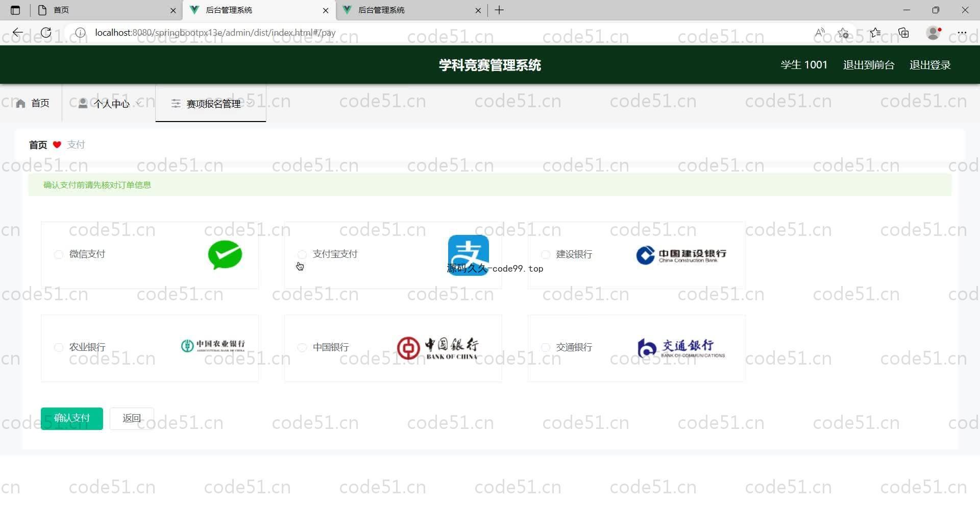Click the 学科竞赛管理系统 title

click(490, 65)
